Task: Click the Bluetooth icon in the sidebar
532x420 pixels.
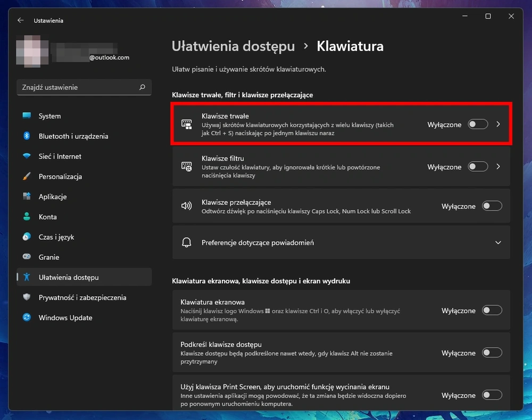Action: tap(27, 136)
